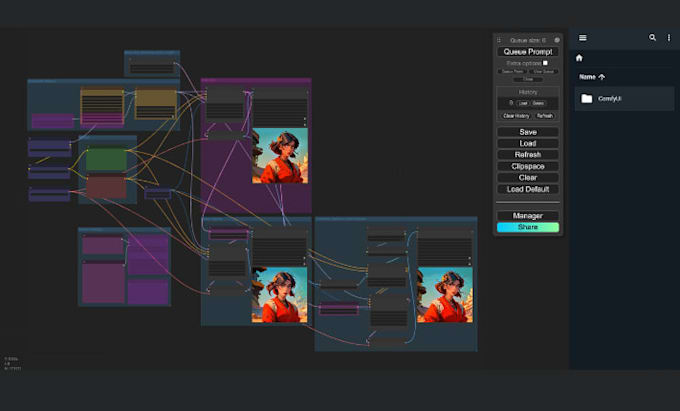Open the hamburger menu in the file panel
Viewport: 680px width, 411px height.
point(583,38)
